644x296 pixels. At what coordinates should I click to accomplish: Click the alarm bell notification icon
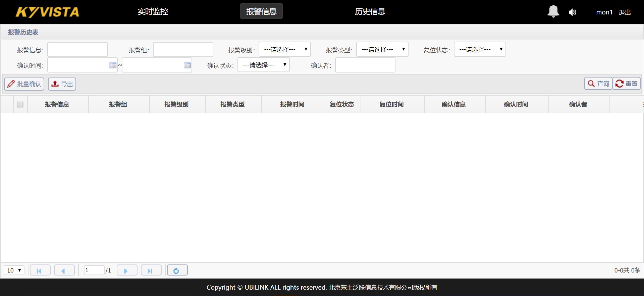[x=553, y=11]
